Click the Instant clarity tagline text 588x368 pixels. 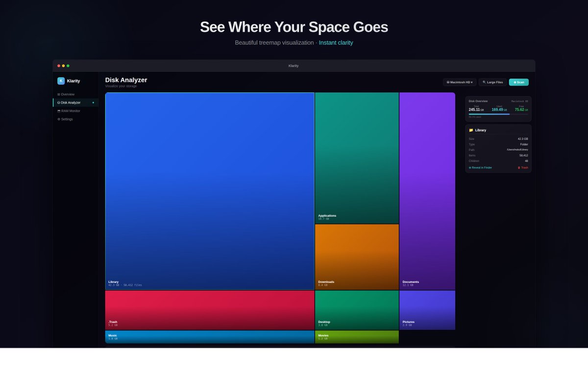[336, 43]
